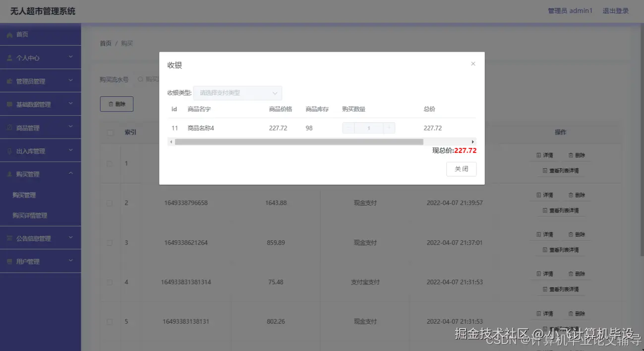Click the person icon beside 个人中心
The image size is (644, 351).
tap(10, 58)
